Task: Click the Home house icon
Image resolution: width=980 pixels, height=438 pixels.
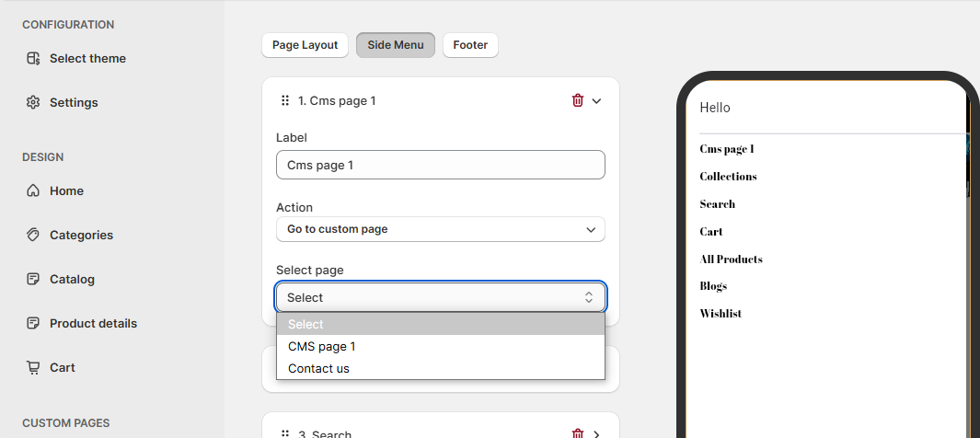Action: point(33,190)
